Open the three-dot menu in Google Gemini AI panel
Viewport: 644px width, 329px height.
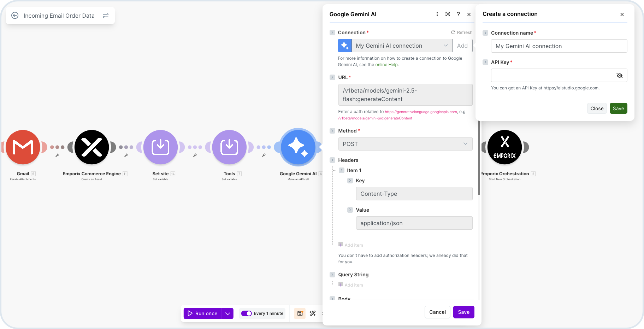pos(437,14)
